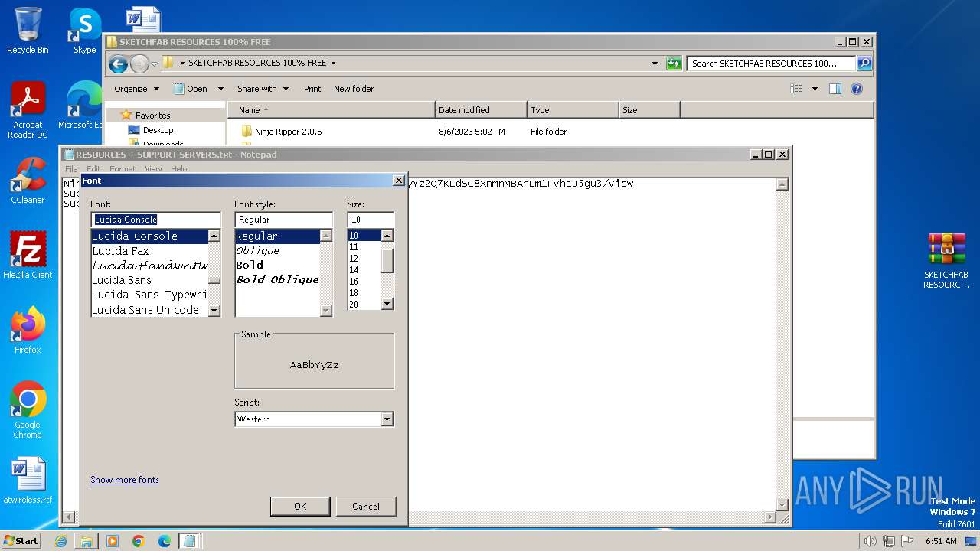Select Desktop under Favorites
Viewport: 980px width, 551px height.
point(158,130)
